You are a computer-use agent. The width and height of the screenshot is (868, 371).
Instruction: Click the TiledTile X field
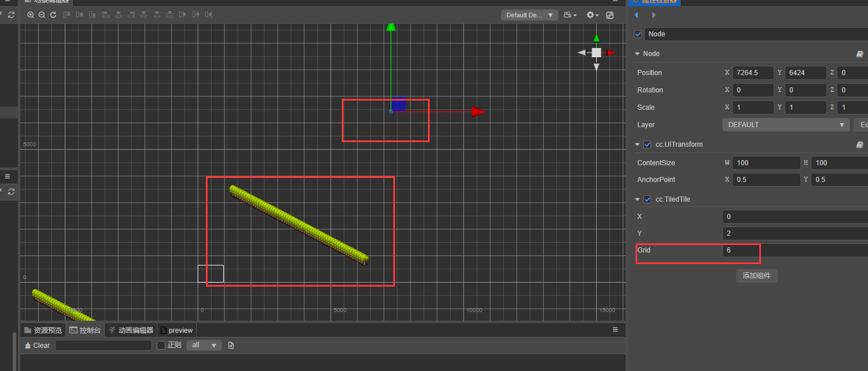pyautogui.click(x=795, y=217)
